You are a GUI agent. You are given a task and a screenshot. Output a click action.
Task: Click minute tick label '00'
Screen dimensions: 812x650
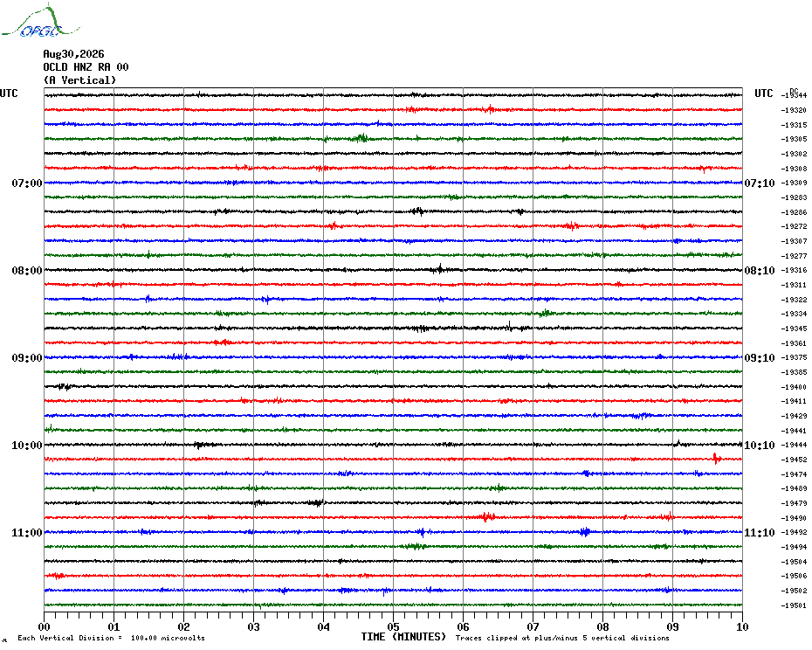point(44,626)
